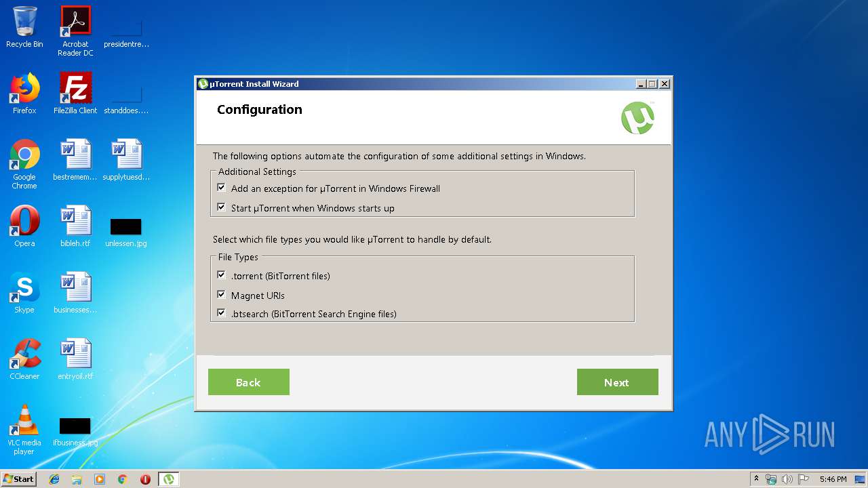Launch Acrobat Reader DC shortcut
Viewport: 868px width, 488px height.
point(75,31)
